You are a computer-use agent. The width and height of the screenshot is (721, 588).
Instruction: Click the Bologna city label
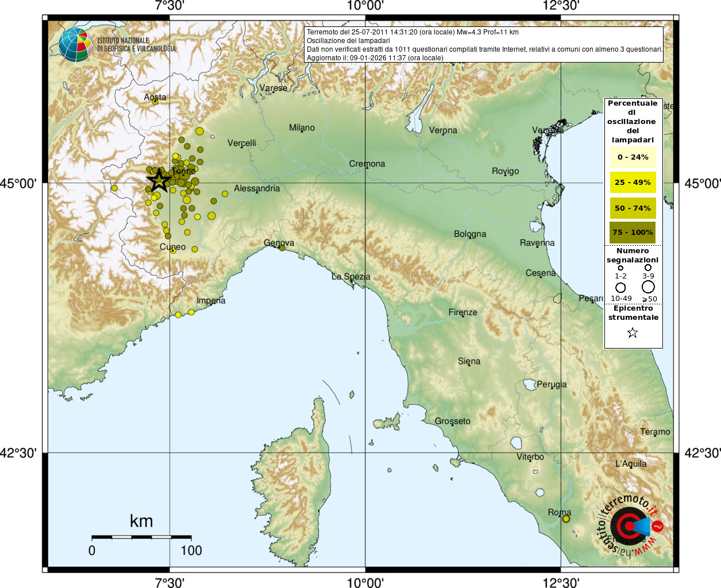click(470, 234)
